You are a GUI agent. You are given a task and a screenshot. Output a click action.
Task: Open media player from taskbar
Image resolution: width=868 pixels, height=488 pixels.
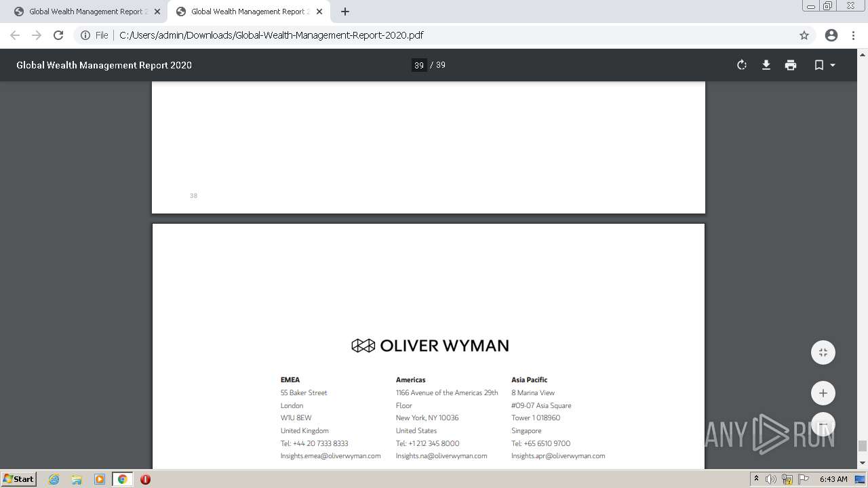pos(100,479)
